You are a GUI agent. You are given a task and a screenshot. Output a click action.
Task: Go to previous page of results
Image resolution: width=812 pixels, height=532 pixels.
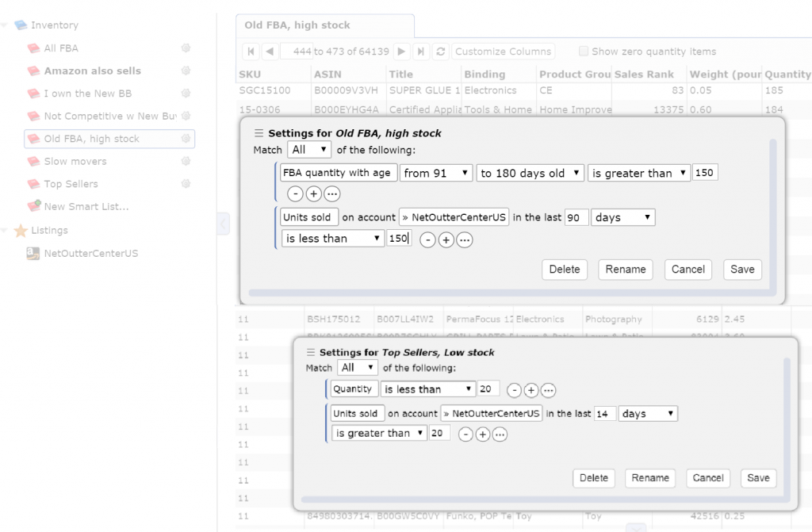pyautogui.click(x=270, y=52)
